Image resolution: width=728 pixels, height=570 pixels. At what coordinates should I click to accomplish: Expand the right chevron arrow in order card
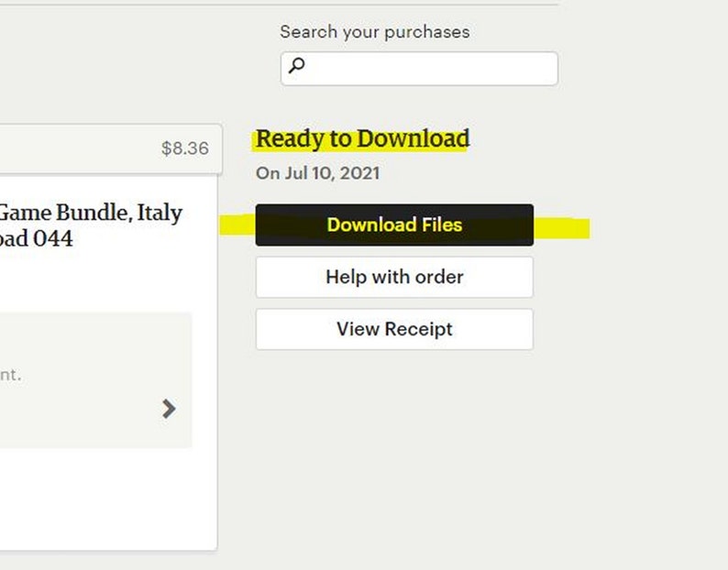pyautogui.click(x=169, y=409)
